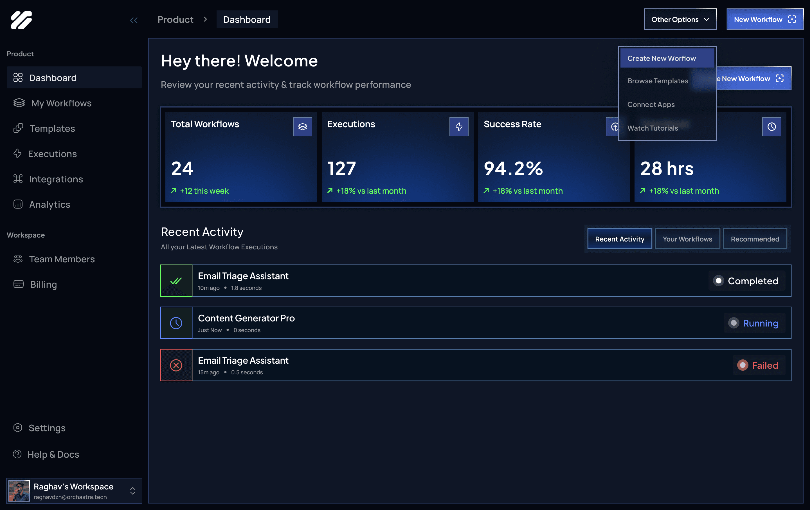Click the Running status indicator dot
Viewport: 812px width, 510px height.
(734, 323)
